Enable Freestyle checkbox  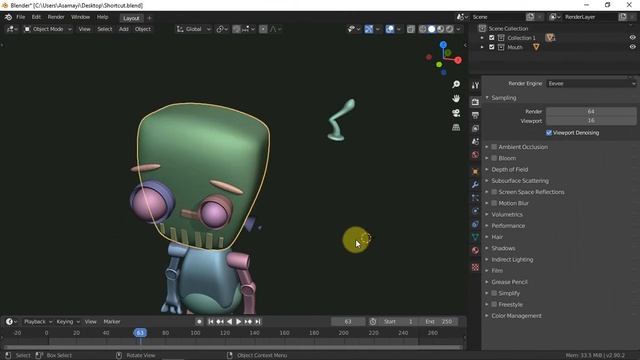494,304
